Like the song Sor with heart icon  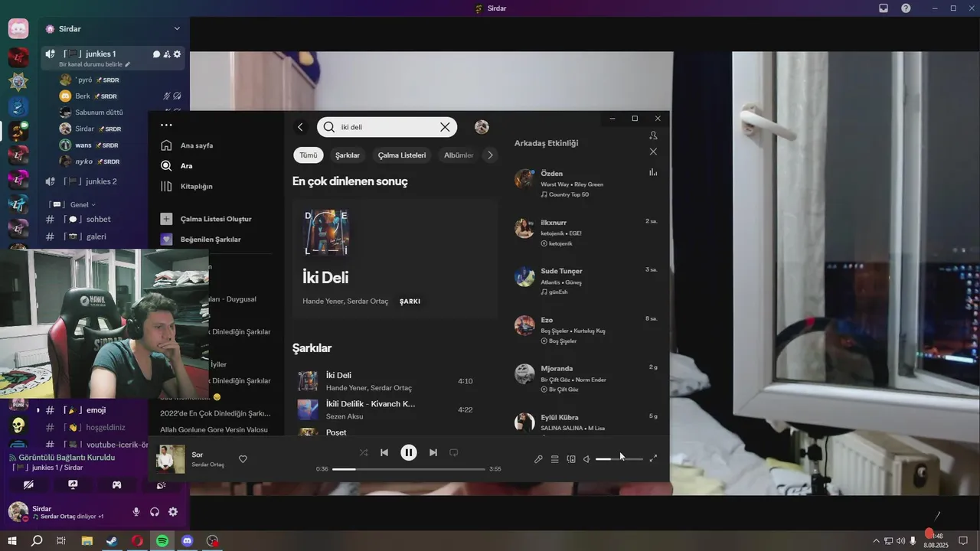(243, 459)
